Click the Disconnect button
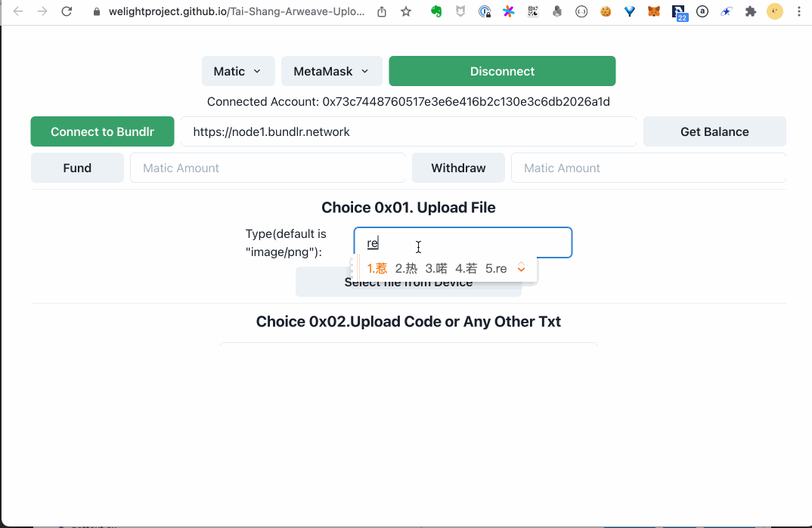 (502, 70)
